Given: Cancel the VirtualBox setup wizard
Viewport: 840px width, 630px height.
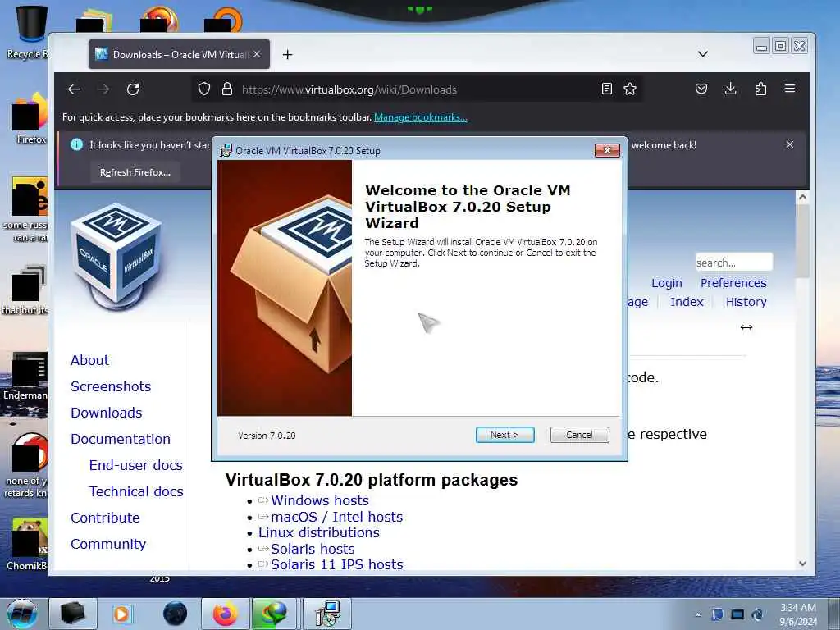Looking at the screenshot, I should tap(579, 435).
